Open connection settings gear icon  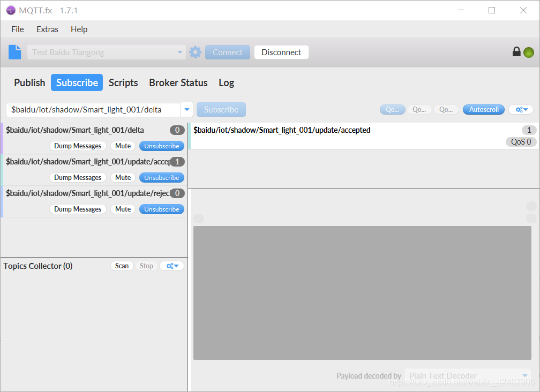coord(195,52)
